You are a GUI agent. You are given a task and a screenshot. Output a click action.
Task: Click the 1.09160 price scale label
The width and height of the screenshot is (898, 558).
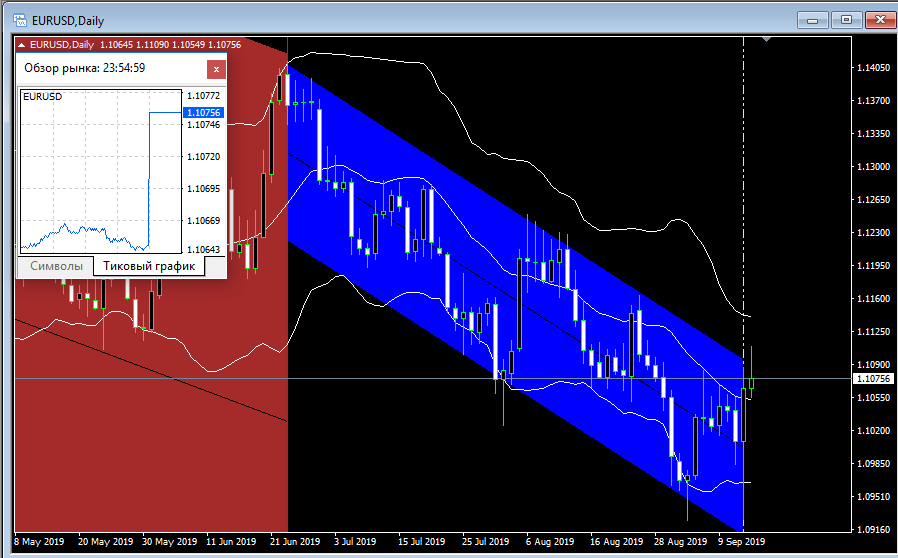(x=873, y=529)
